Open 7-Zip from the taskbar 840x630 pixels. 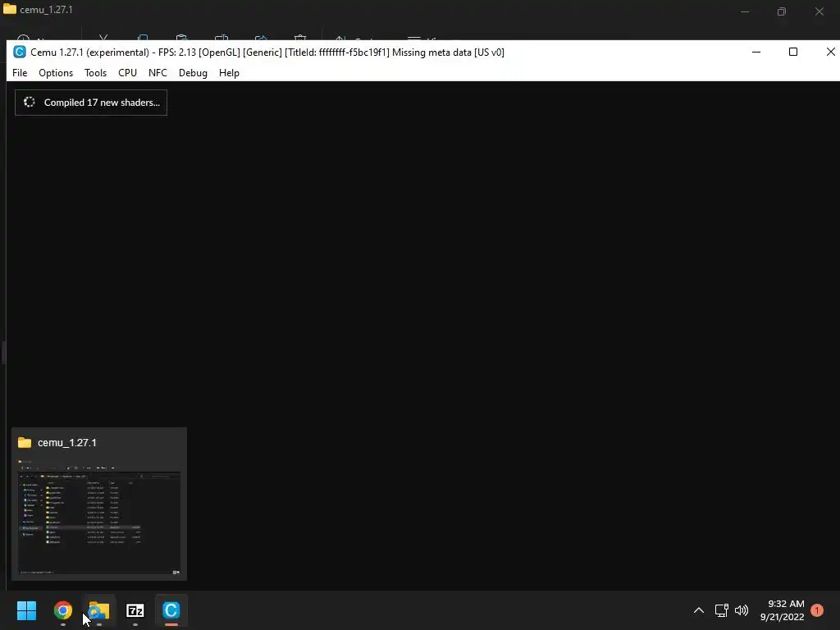[x=135, y=610]
